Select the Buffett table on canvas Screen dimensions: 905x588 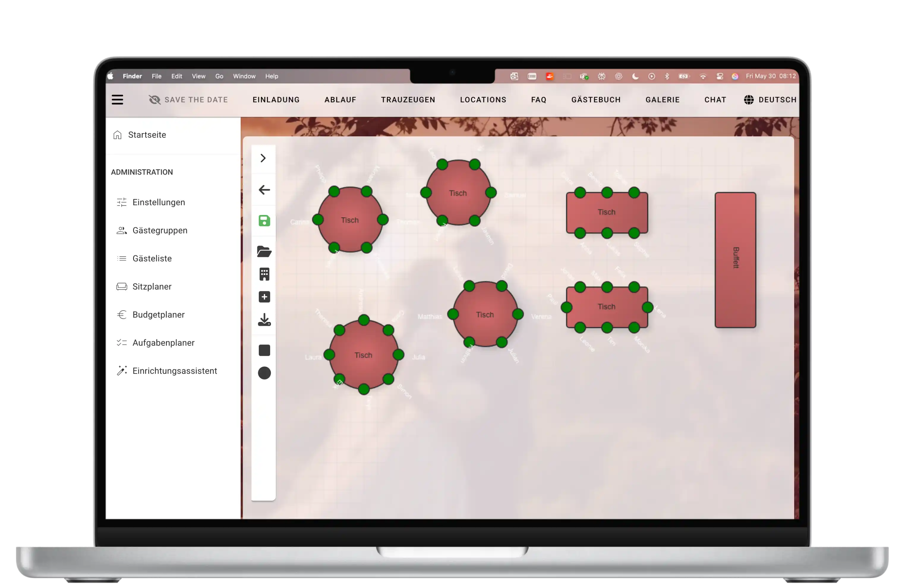(735, 260)
